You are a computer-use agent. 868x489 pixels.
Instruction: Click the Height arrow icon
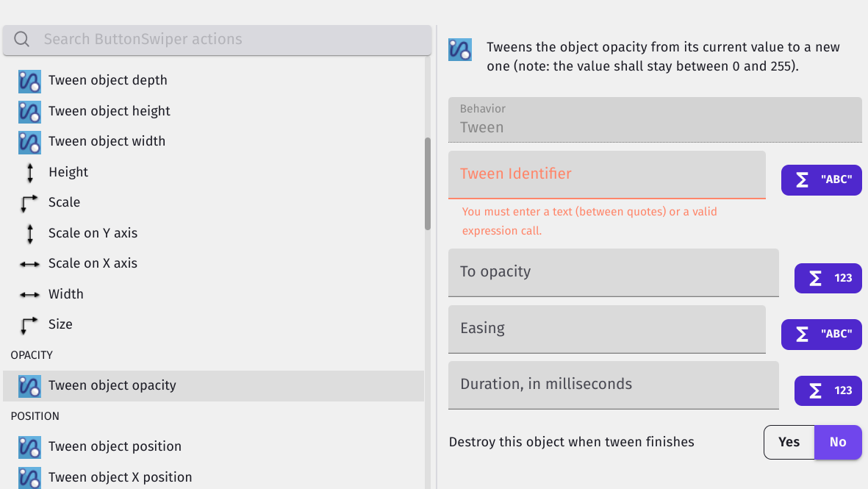tap(29, 172)
